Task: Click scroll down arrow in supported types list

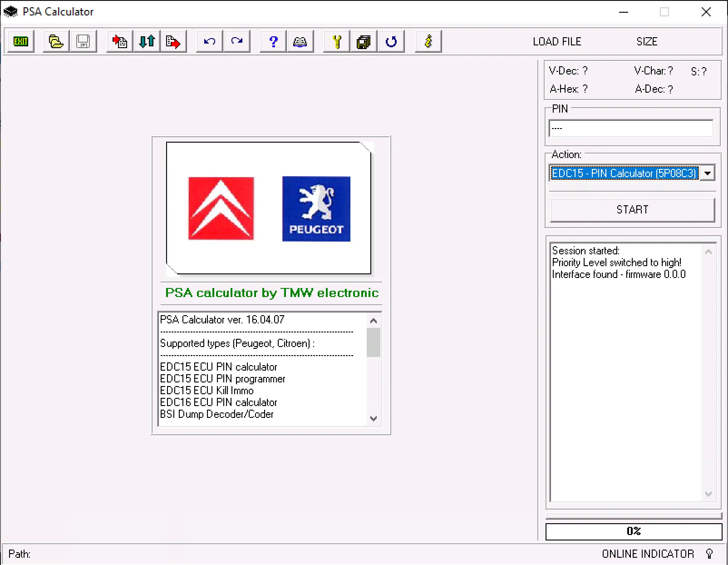Action: pos(374,419)
